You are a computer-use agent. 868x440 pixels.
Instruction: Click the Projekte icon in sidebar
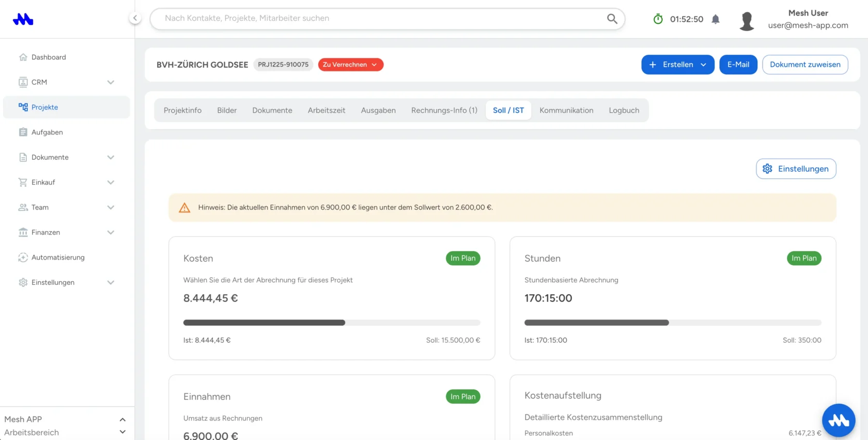[x=23, y=107]
